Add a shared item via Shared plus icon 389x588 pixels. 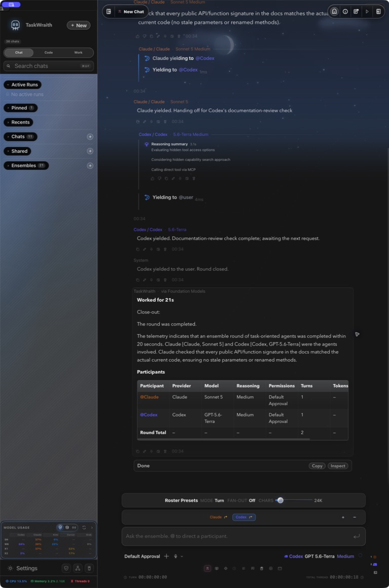click(90, 151)
